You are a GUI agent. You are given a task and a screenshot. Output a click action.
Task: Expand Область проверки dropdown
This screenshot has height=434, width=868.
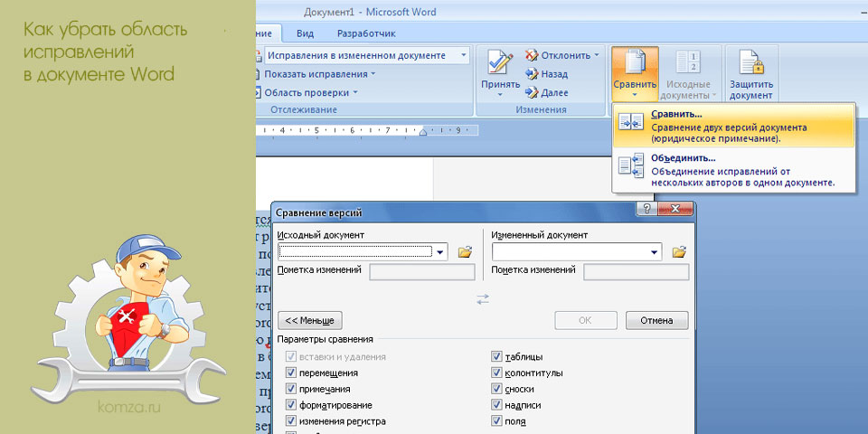(x=354, y=92)
